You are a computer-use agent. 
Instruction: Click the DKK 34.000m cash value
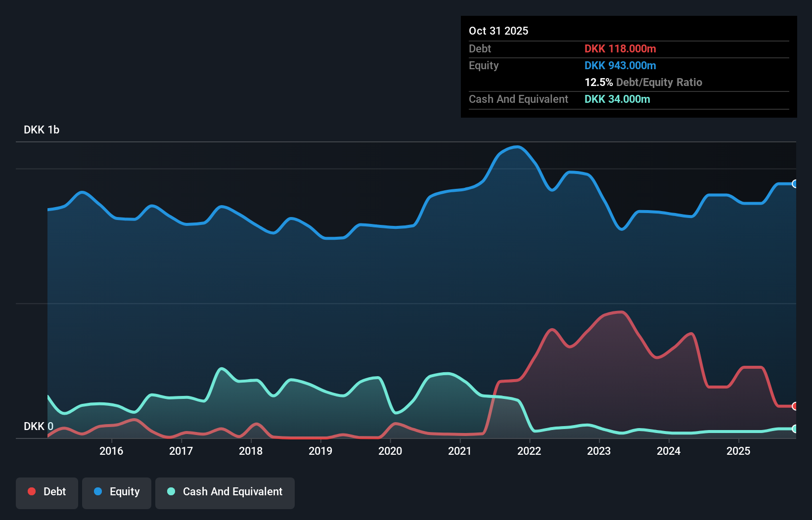pyautogui.click(x=617, y=99)
